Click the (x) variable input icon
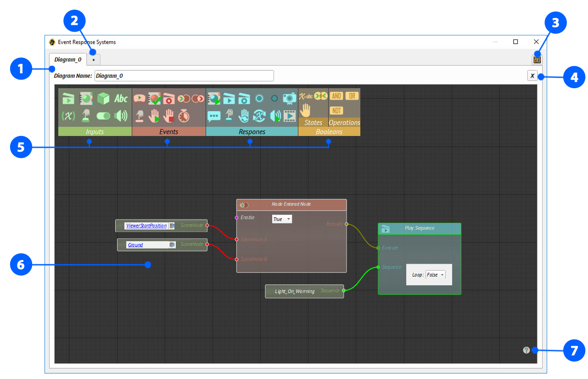588x379 pixels. 68,116
